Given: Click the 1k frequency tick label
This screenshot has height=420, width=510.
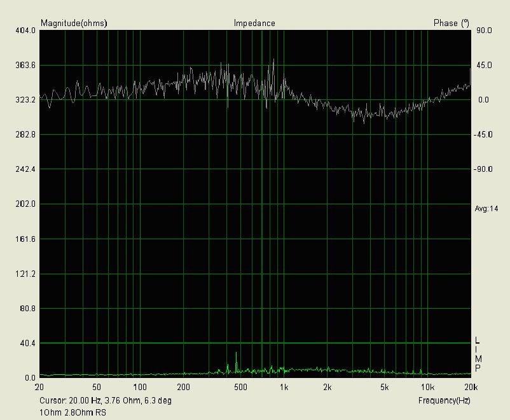Looking at the screenshot, I should (x=284, y=388).
